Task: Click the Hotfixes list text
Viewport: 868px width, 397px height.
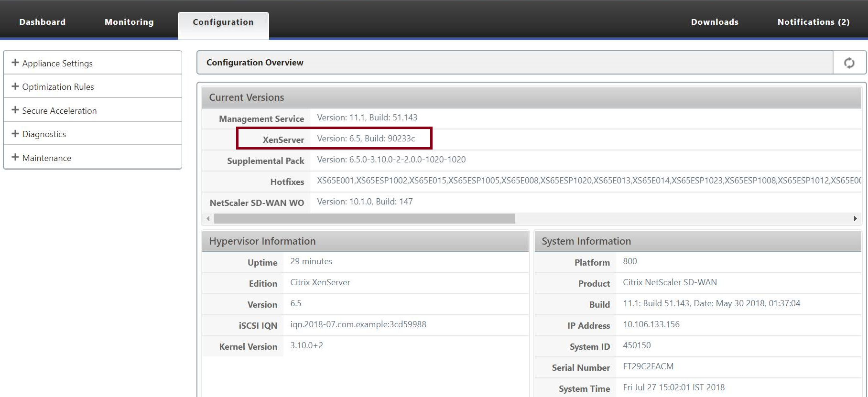Action: [x=589, y=181]
